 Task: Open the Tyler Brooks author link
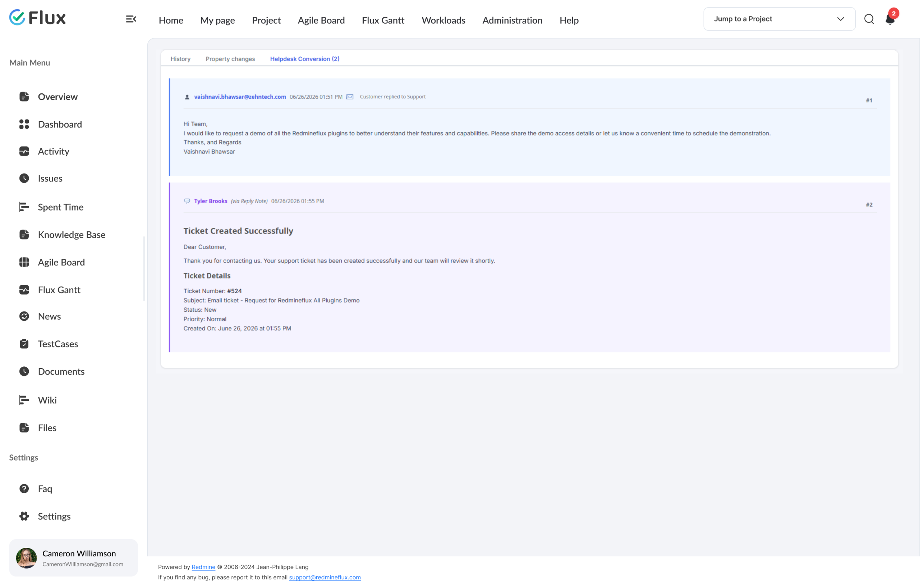pyautogui.click(x=211, y=201)
